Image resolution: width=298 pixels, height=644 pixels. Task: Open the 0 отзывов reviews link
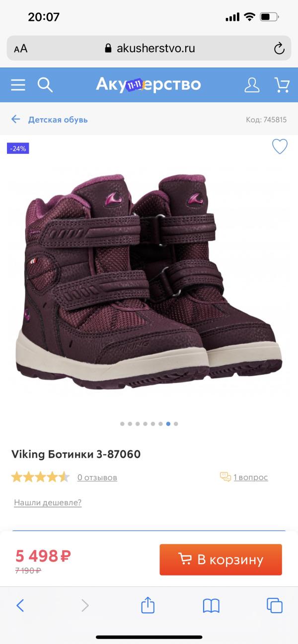tap(97, 478)
